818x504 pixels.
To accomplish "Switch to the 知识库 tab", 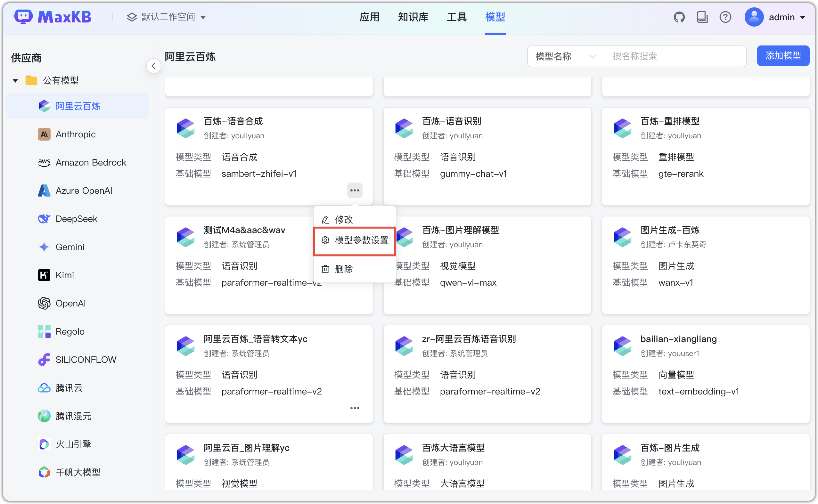I will 413,17.
